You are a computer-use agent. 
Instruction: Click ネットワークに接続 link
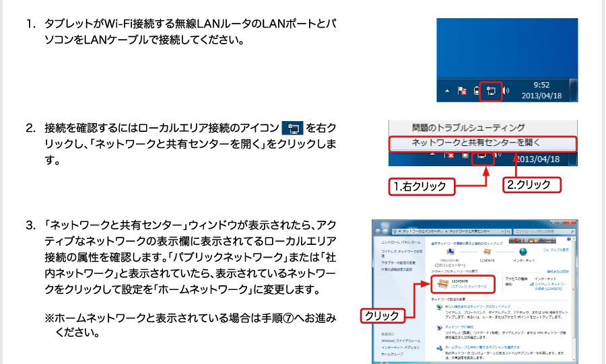pos(459,327)
